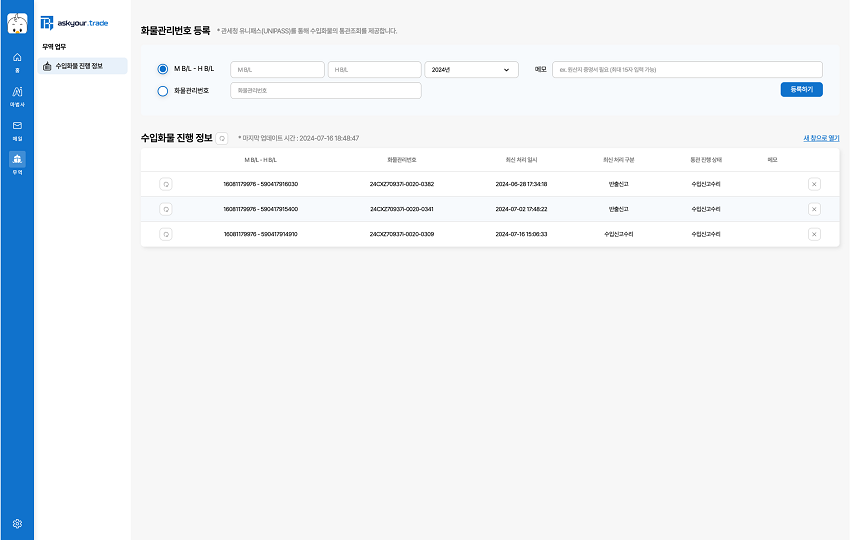Click the askyour.trade logo
850x540 pixels.
75,22
